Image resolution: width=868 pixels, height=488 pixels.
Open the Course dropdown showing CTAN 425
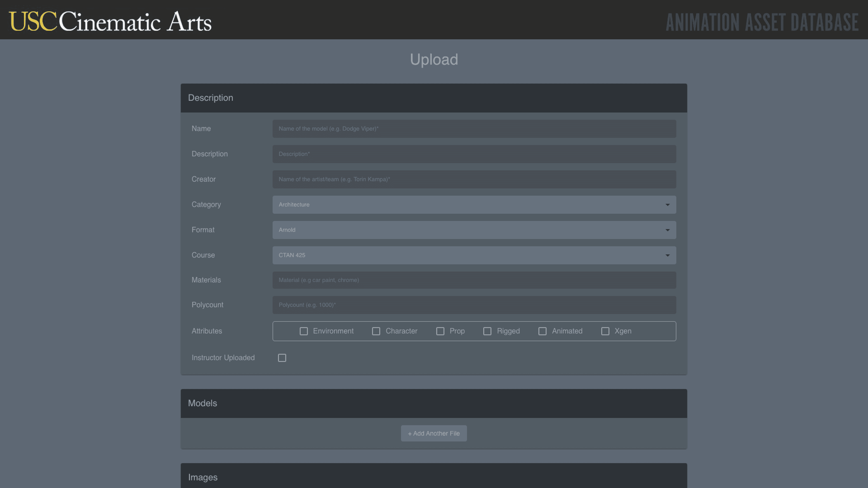coord(474,255)
